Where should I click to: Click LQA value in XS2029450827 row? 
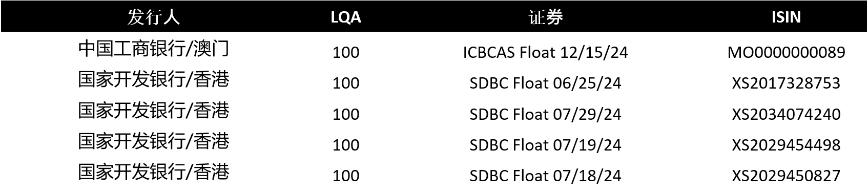346,176
